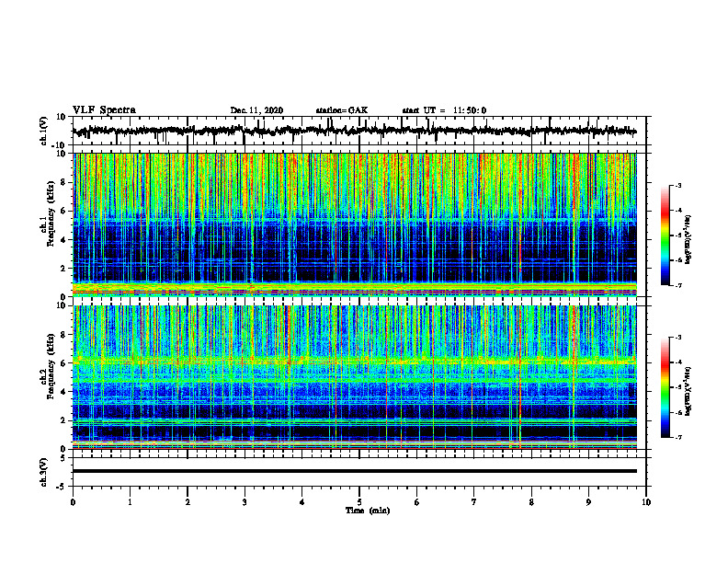Click the log(PSD) label beside ch.1 colorbar
Image resolution: width=728 pixels, height=563 pixels.
(688, 239)
